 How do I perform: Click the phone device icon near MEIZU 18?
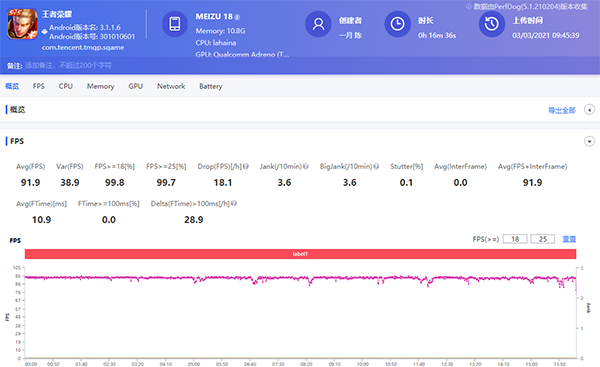click(175, 24)
